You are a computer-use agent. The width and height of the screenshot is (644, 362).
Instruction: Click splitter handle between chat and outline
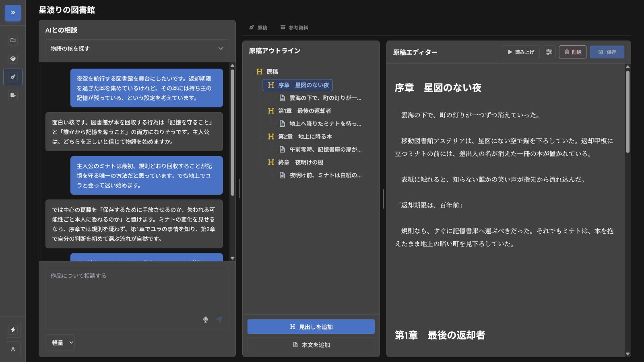coord(239,188)
